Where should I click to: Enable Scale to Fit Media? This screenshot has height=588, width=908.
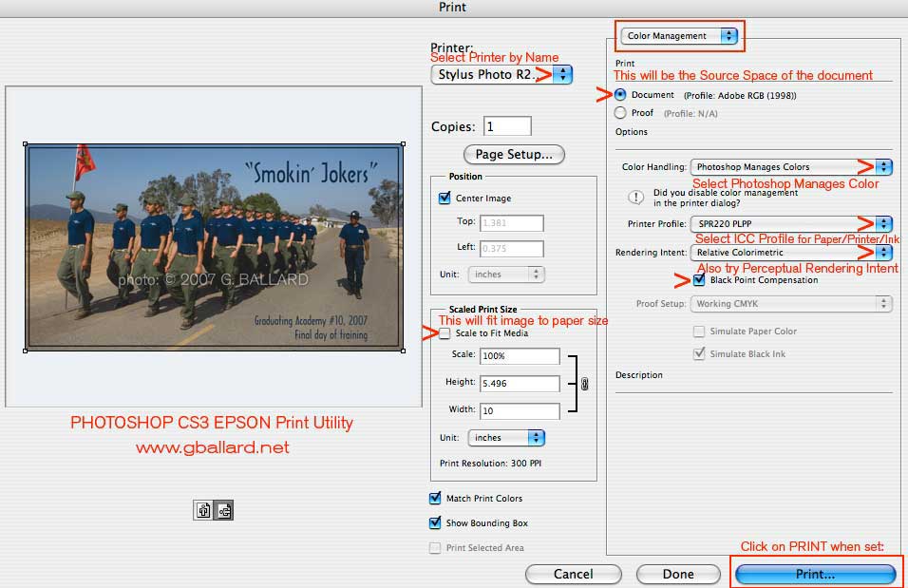(445, 333)
